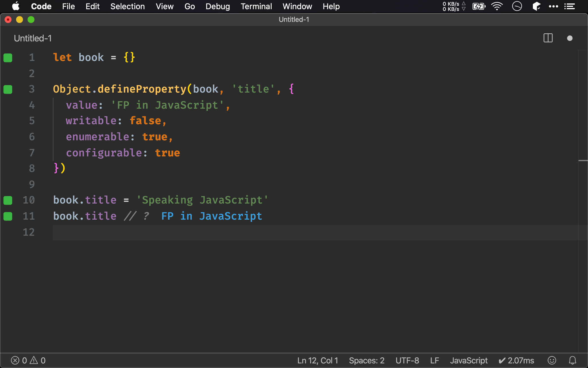Click green coverage marker on line 10
Screen dimensions: 588x368
point(8,200)
